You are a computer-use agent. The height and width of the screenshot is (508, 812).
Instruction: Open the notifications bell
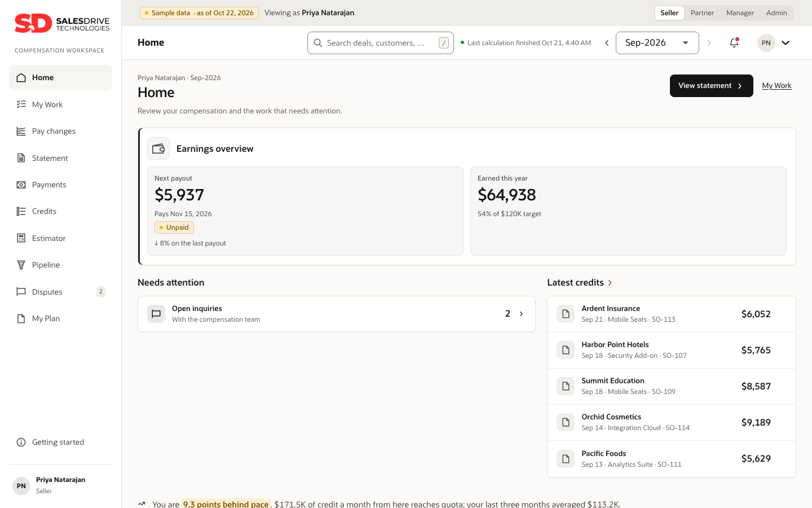[734, 43]
